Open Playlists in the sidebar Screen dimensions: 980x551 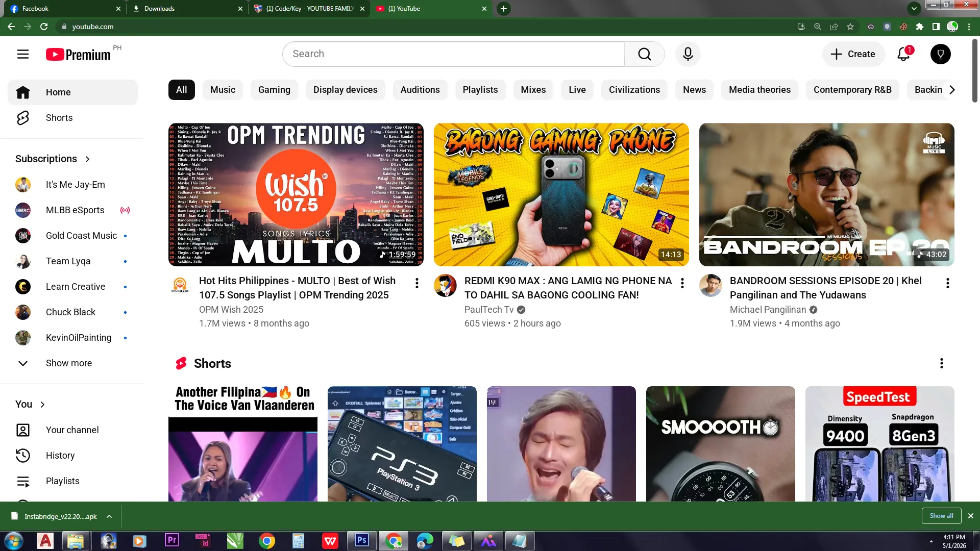(72, 481)
